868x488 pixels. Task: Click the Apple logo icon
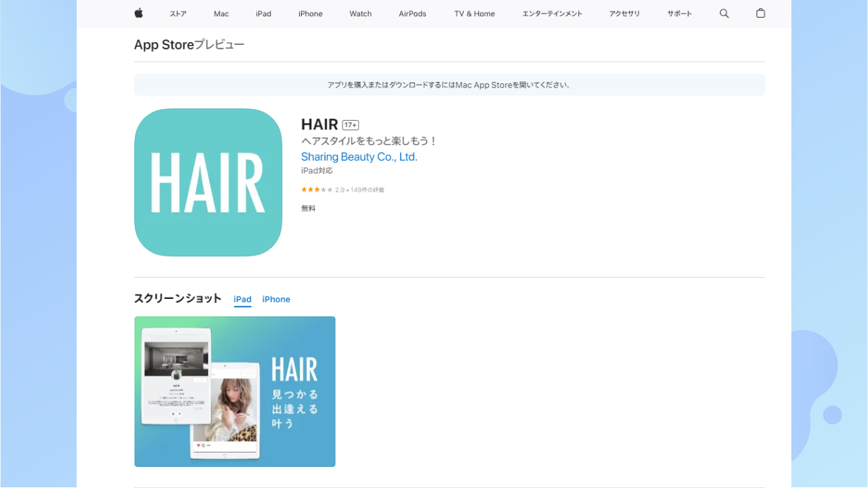click(x=139, y=13)
